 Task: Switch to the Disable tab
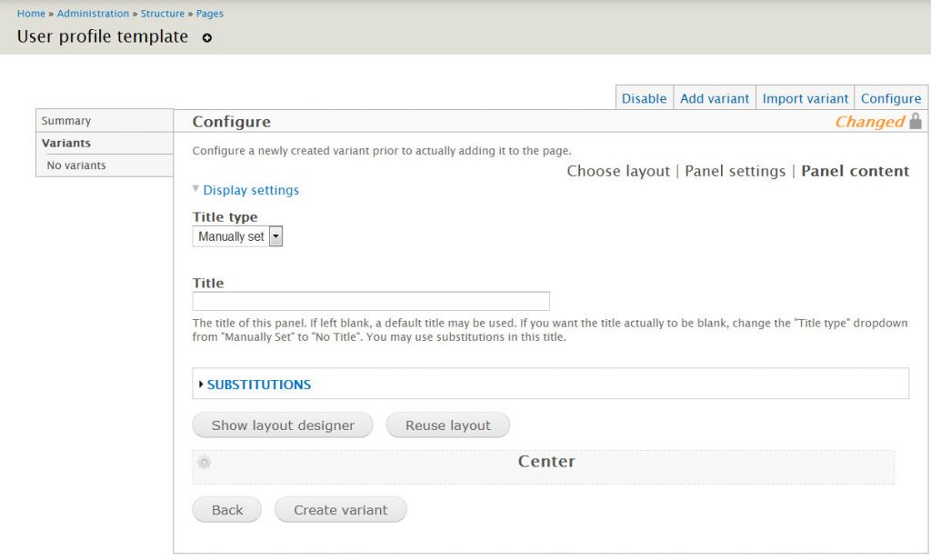[644, 98]
